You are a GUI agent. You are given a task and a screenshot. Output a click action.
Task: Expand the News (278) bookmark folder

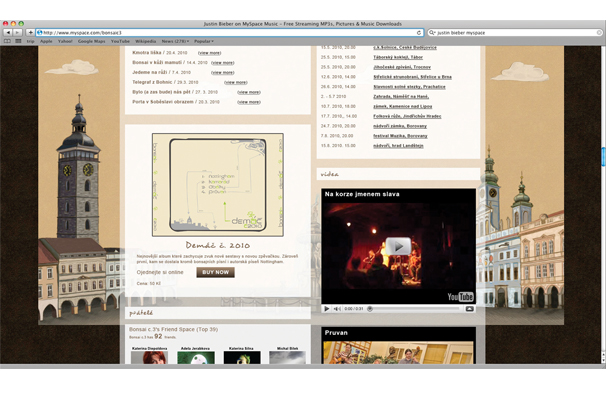pos(174,41)
